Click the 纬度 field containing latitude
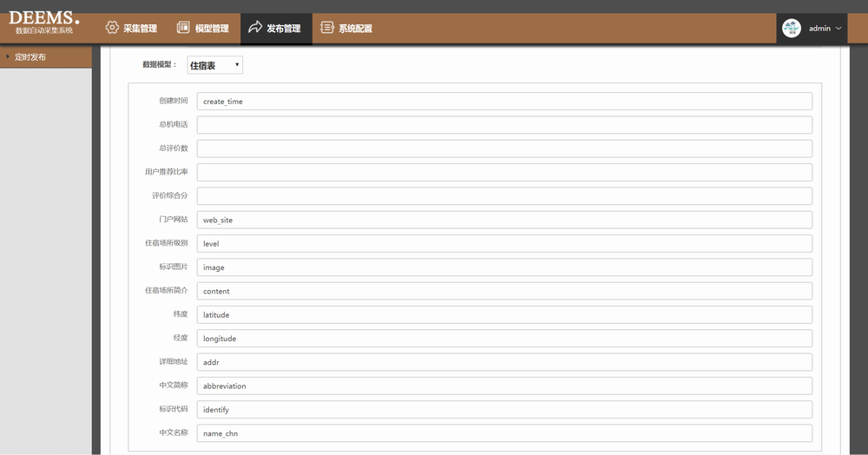868x455 pixels. click(x=504, y=314)
